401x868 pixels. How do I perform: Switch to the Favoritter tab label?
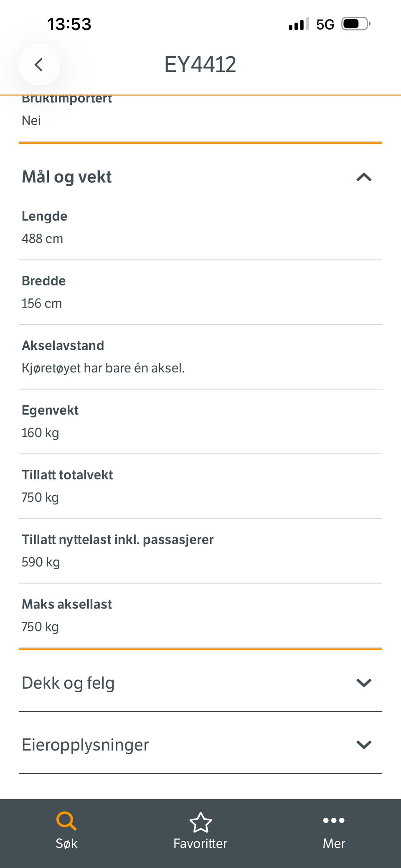click(x=200, y=843)
